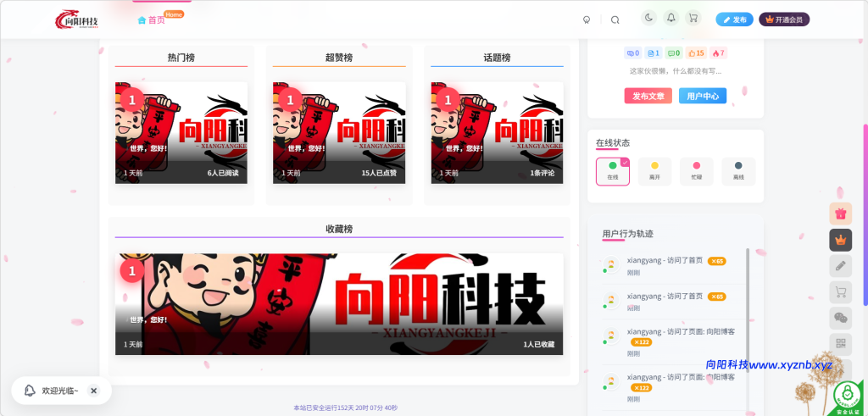Click the green comment count badge

674,53
